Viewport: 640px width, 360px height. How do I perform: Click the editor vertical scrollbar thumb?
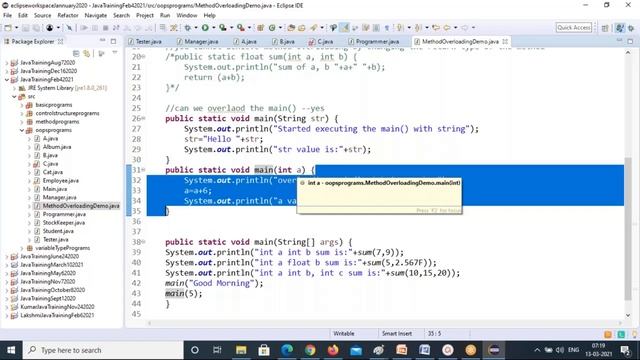tap(628, 229)
